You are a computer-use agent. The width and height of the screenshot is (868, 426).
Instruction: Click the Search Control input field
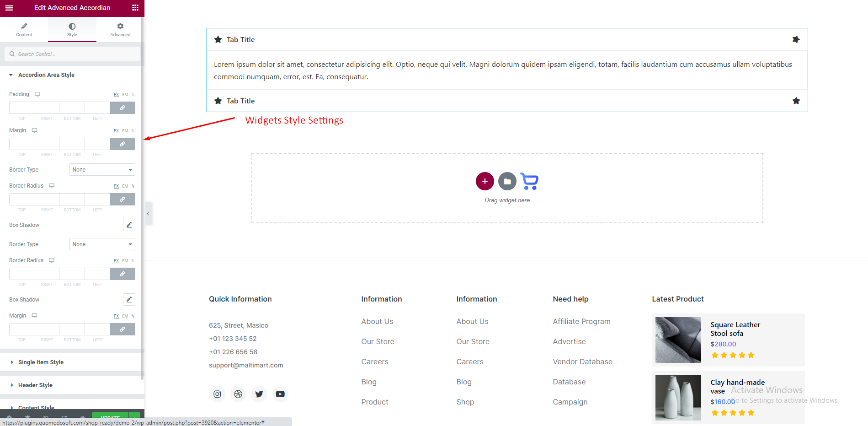[75, 54]
